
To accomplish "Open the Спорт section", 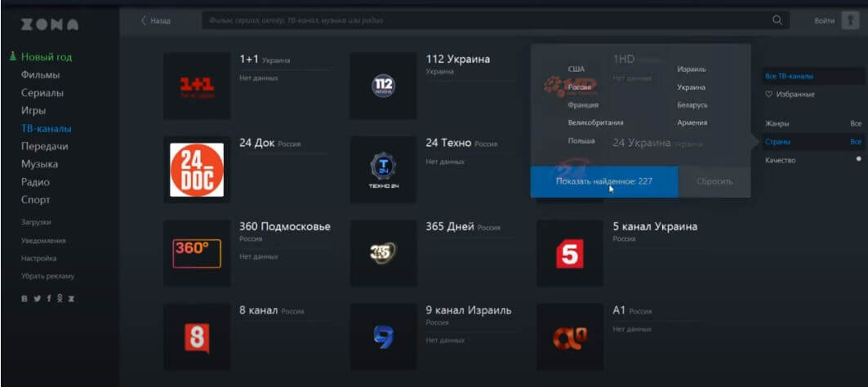I will [x=35, y=200].
